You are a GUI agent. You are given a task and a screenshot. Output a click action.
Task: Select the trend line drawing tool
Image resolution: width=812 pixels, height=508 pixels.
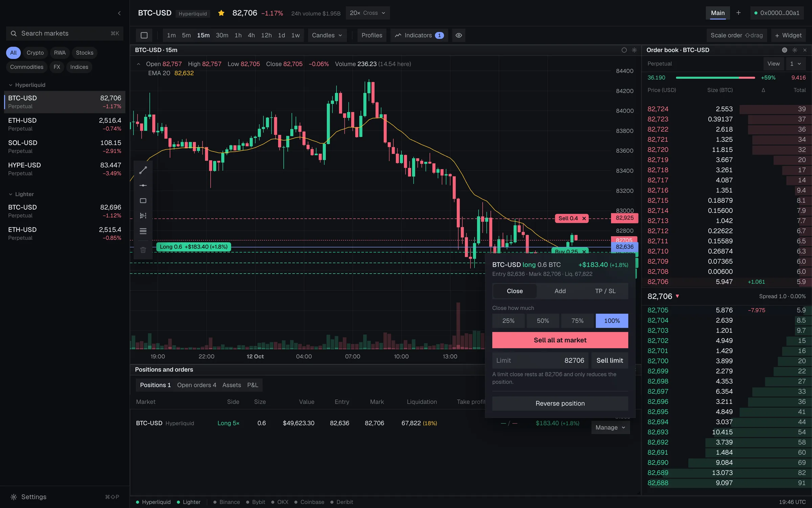pos(143,170)
